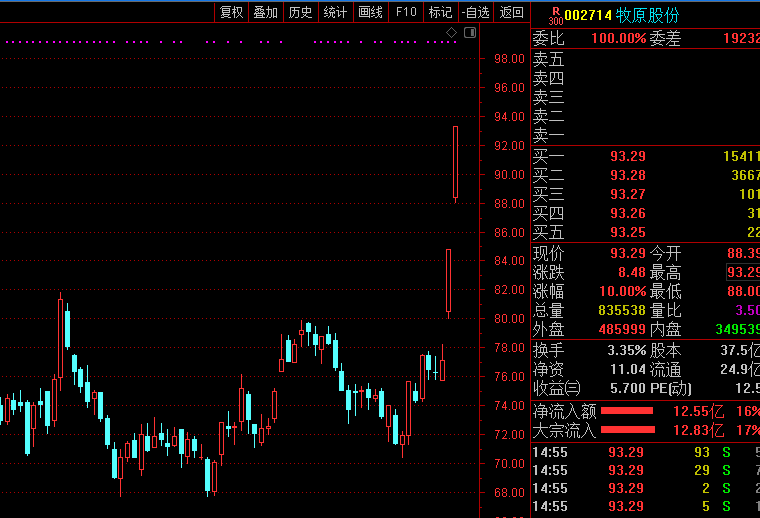Click 买一 volume 15411
This screenshot has height=518, width=760.
(742, 156)
